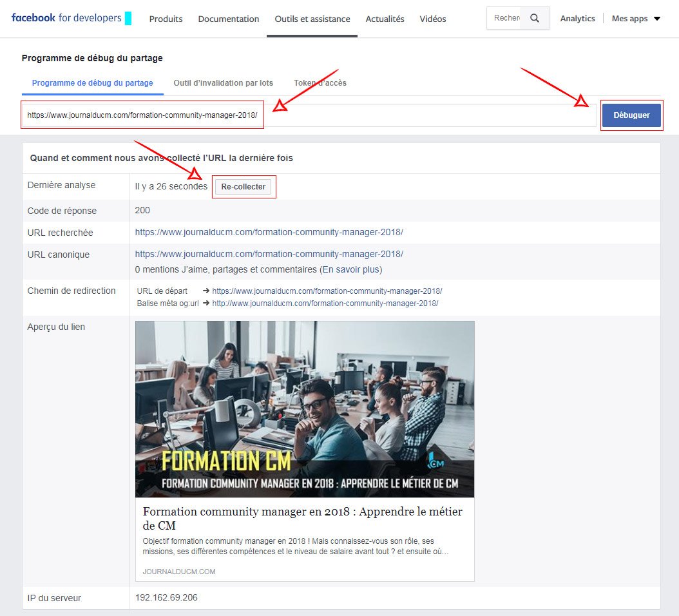The height and width of the screenshot is (616, 679).
Task: Click the search magnifier icon
Action: [x=535, y=18]
